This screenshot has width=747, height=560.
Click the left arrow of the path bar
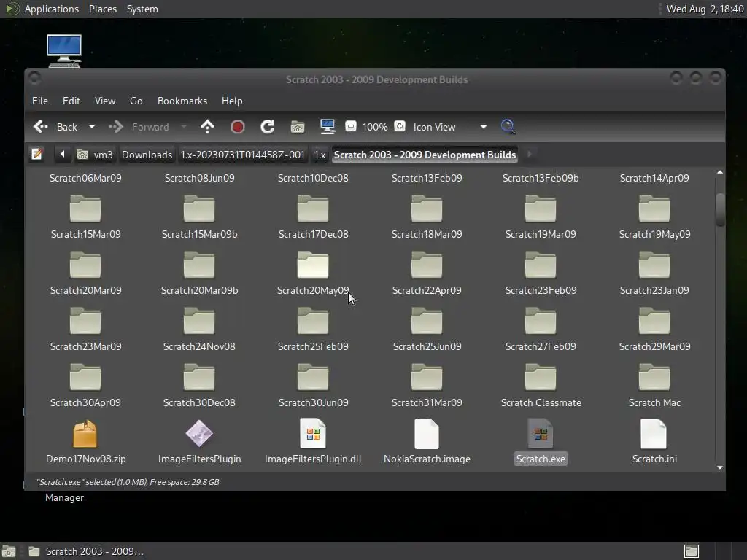click(63, 155)
